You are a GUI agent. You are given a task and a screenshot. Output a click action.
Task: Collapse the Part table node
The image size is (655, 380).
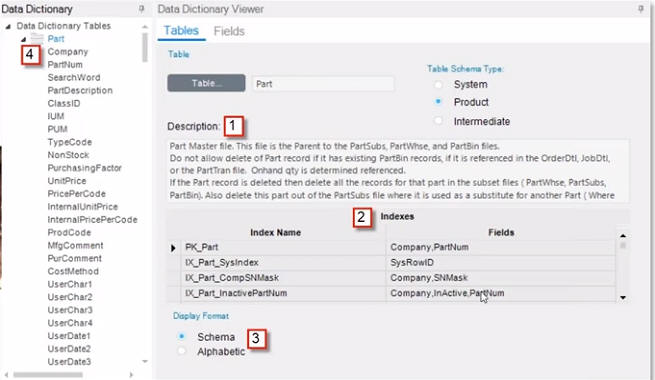coord(23,39)
